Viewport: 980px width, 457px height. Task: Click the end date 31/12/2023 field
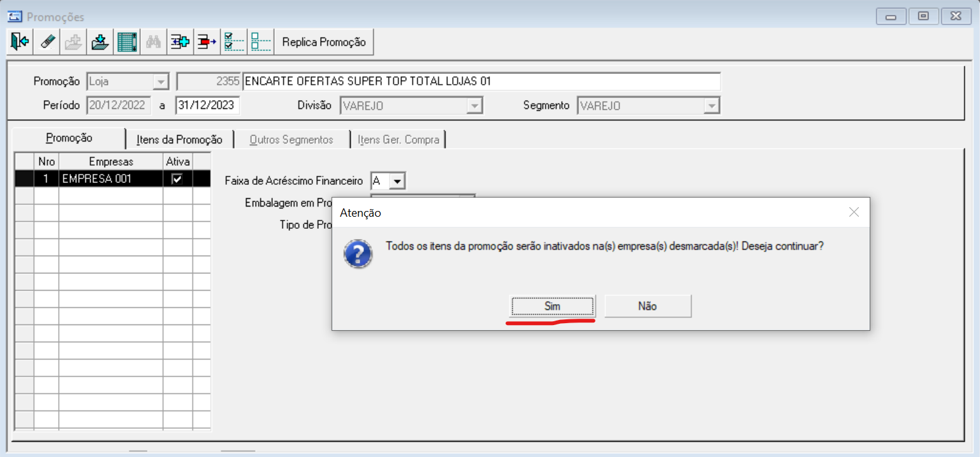208,105
